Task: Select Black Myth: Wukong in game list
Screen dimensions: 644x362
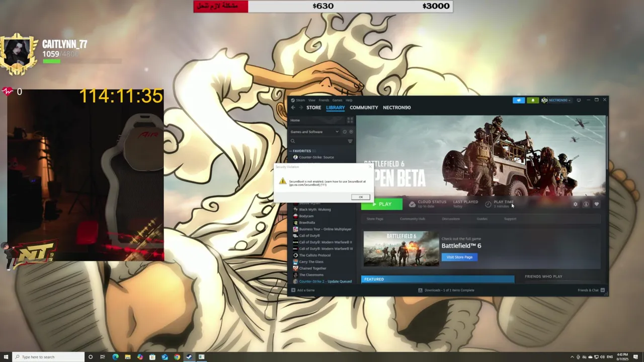Action: click(x=312, y=210)
